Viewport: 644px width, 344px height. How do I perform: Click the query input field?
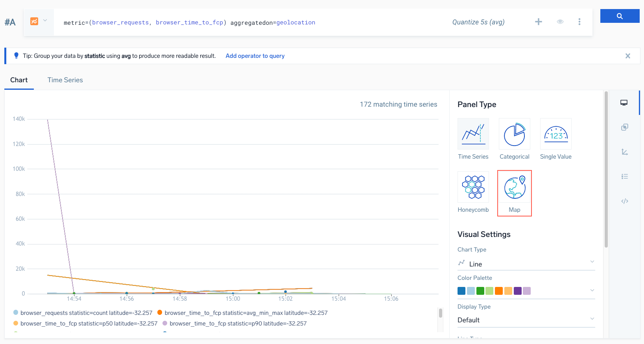coord(252,22)
